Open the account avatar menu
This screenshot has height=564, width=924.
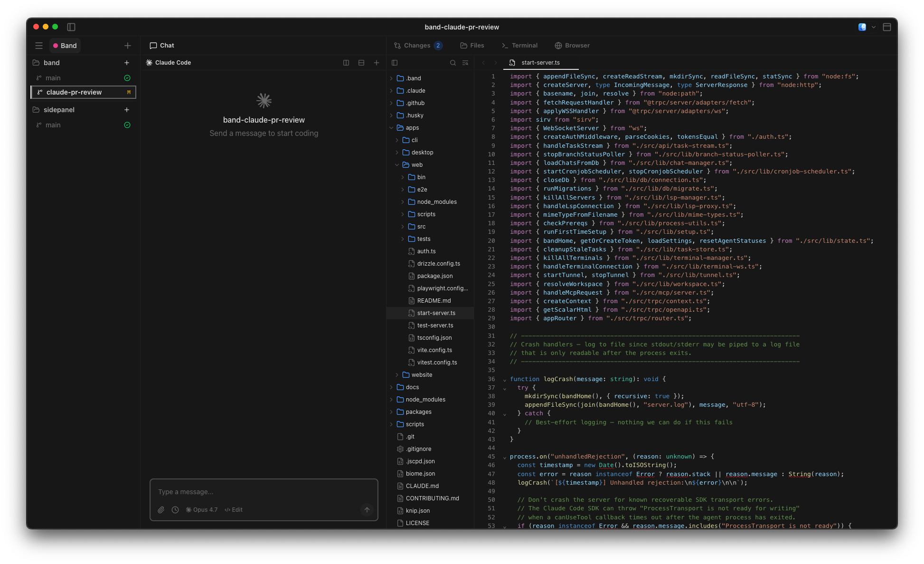click(862, 27)
